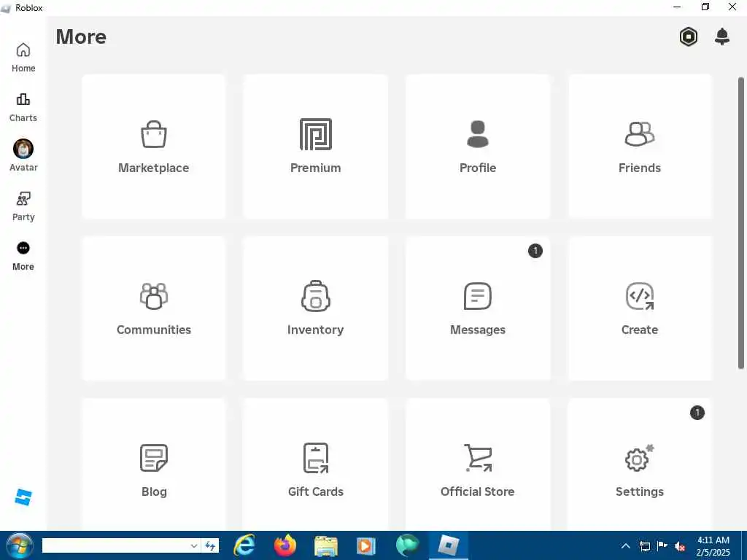Screen dimensions: 747x560
Task: Open the Windows Start orb
Action: coord(19,545)
